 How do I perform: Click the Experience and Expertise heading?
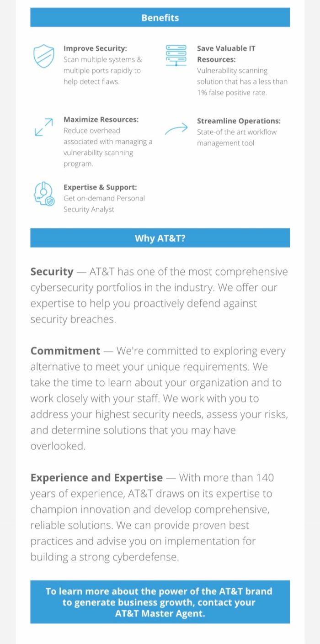tap(96, 478)
